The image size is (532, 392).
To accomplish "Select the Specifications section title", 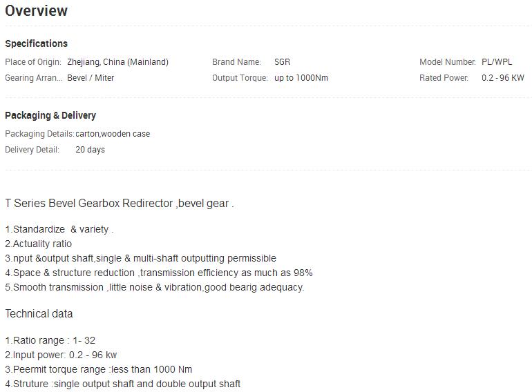I will coord(37,43).
